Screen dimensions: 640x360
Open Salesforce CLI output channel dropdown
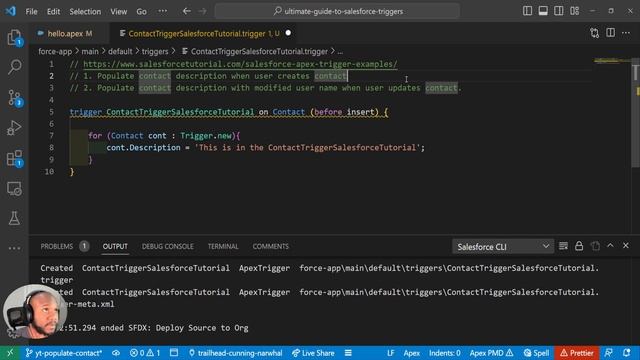point(503,247)
